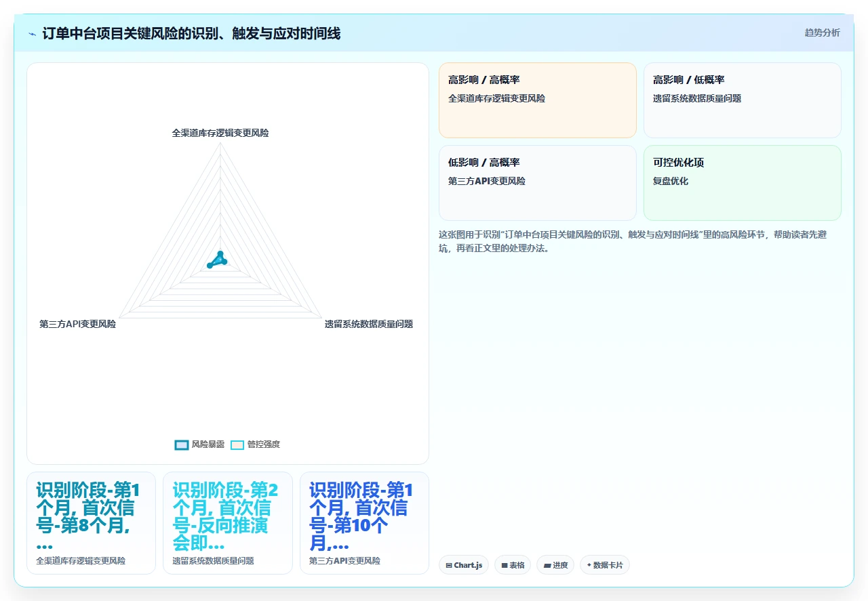This screenshot has width=868, height=601.
Task: Open the 识别阶段-第2个月 data card
Action: click(x=228, y=523)
